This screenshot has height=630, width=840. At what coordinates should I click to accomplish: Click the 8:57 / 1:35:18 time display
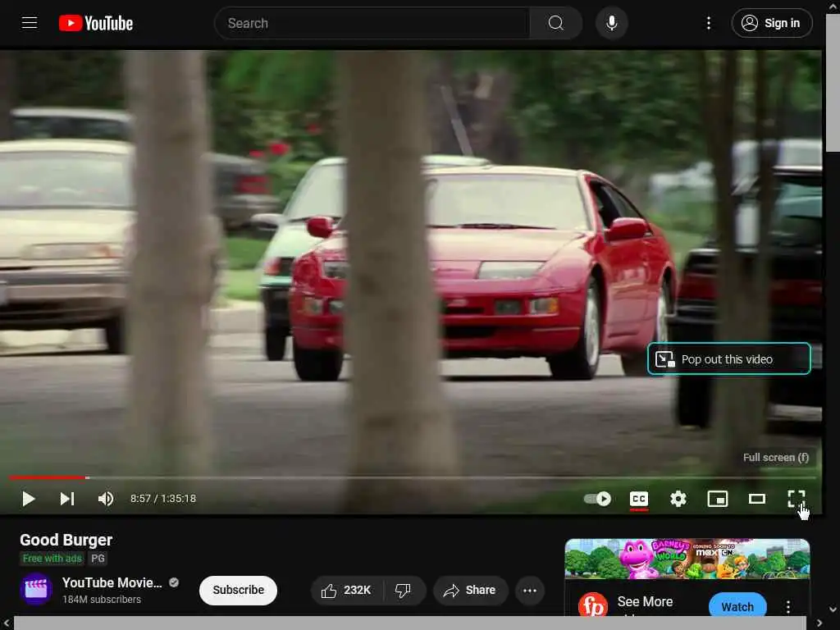coord(163,499)
